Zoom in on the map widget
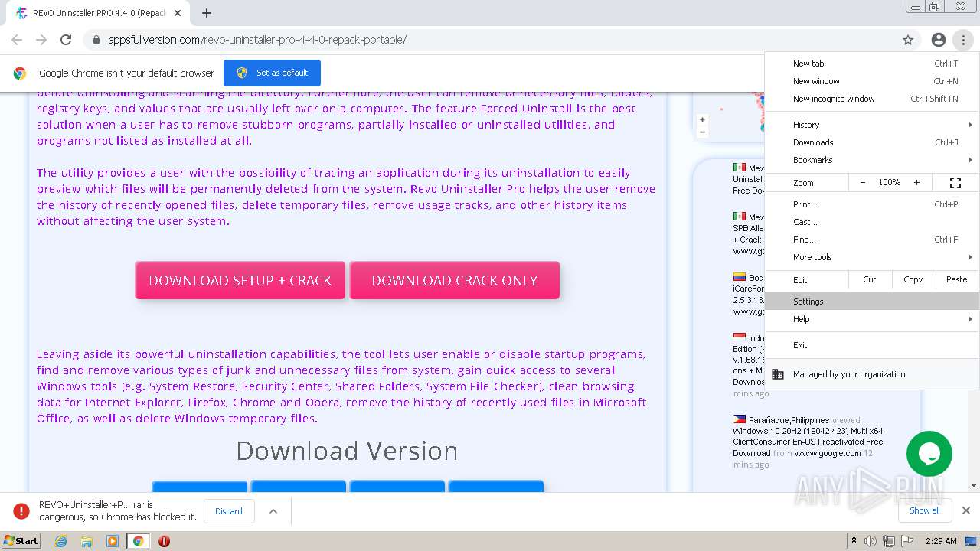The height and width of the screenshot is (551, 980). pos(702,120)
